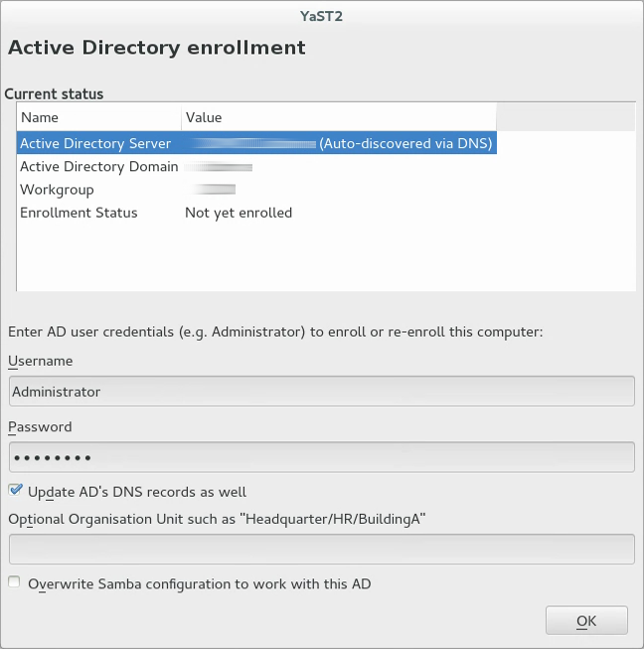Viewport: 644px width, 649px height.
Task: Enable Overwrite Samba configuration checkbox
Action: pyautogui.click(x=15, y=582)
